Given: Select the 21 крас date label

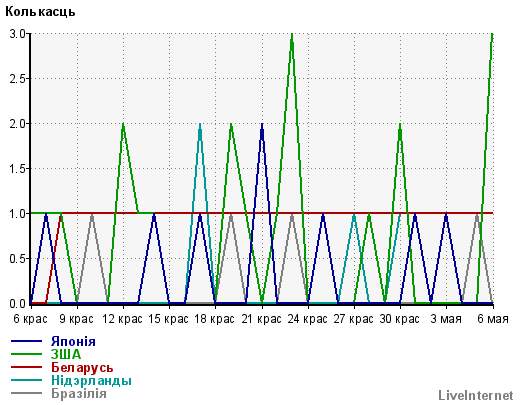Looking at the screenshot, I should tap(261, 319).
